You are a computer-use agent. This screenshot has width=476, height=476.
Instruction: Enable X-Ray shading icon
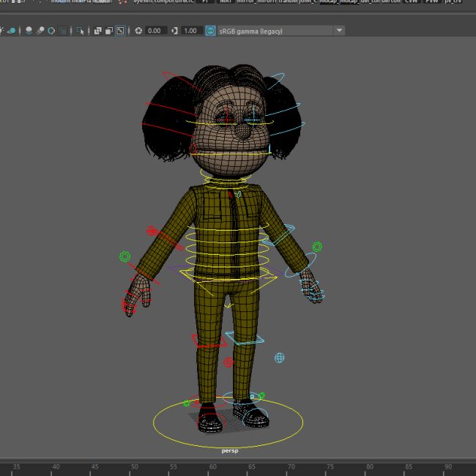(x=97, y=31)
